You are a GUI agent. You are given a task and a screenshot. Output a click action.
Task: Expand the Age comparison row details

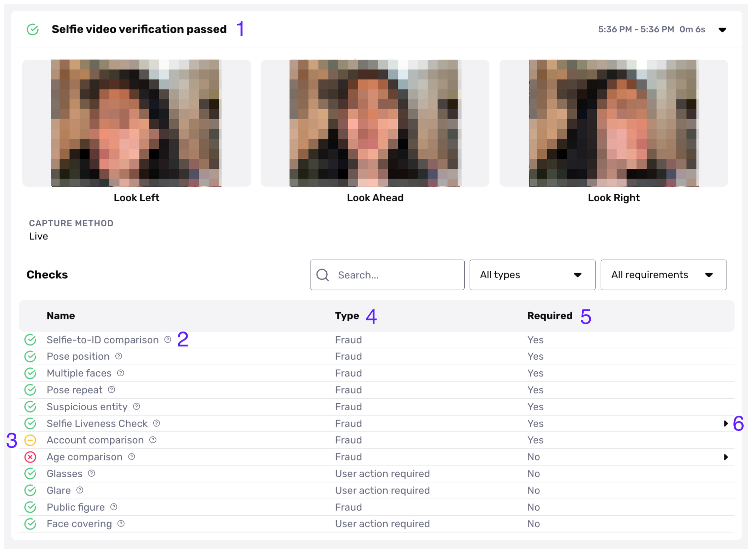726,457
